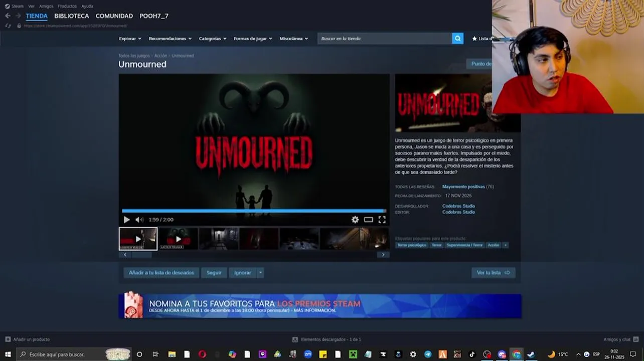Click 'Añadir un producto' at bottom left
644x361 pixels.
tap(28, 339)
